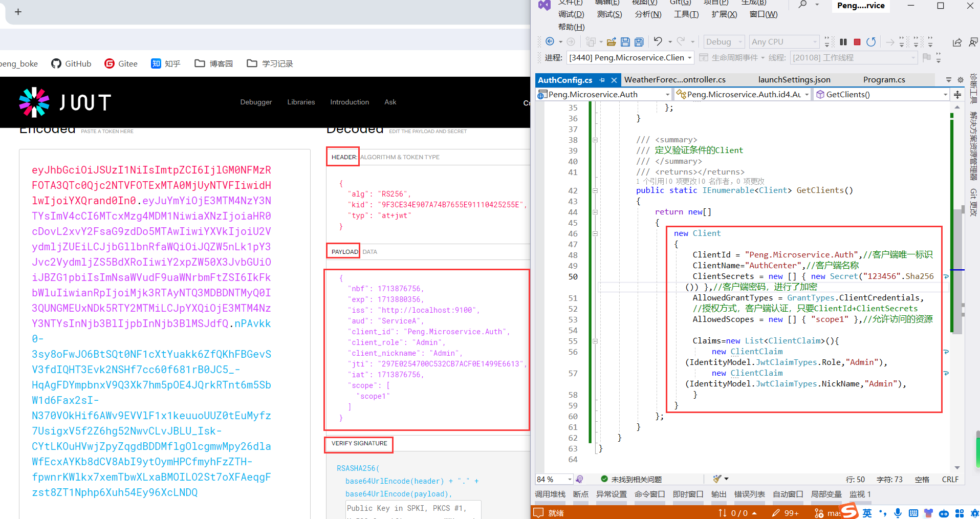Open the 学习记录 bookmark folder
980x519 pixels.
pos(270,63)
